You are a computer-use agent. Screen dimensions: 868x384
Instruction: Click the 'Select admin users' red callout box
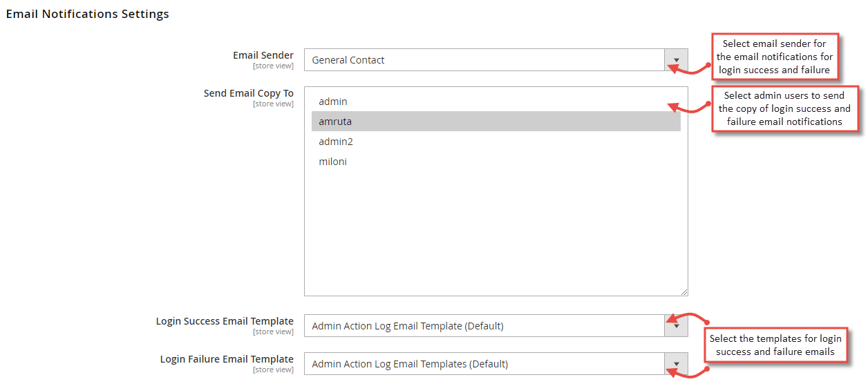pos(784,108)
